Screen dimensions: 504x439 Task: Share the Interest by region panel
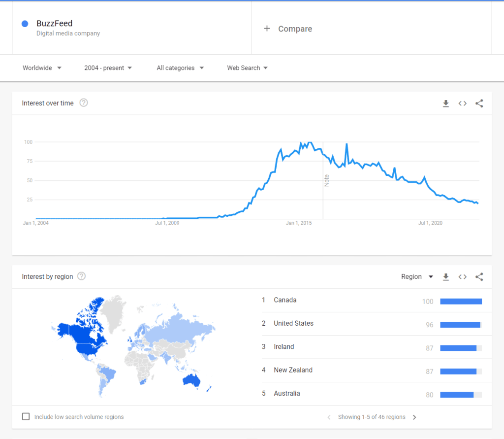[x=479, y=277]
